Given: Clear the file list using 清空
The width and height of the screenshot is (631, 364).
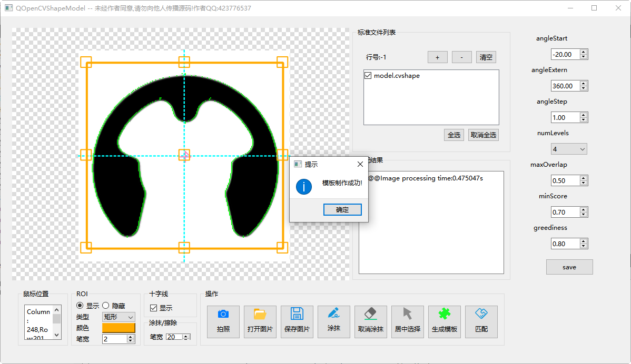Looking at the screenshot, I should tap(485, 57).
